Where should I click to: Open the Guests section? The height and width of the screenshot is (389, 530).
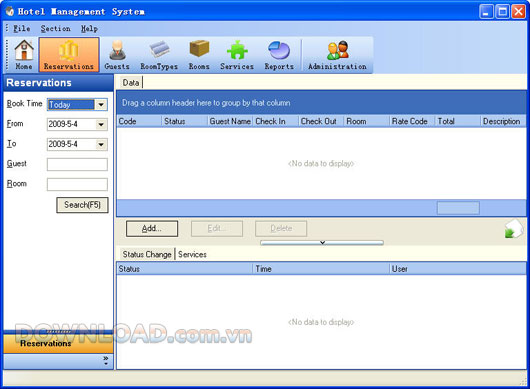tap(117, 55)
